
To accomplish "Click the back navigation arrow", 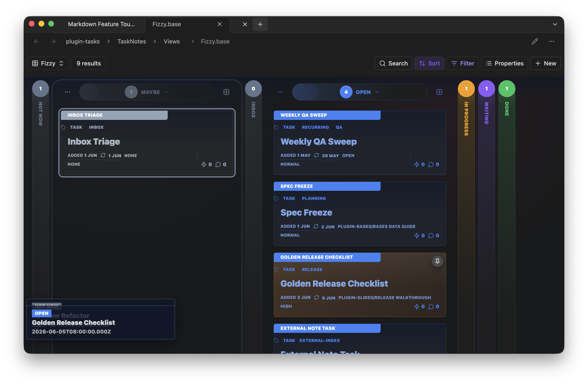I will click(36, 42).
